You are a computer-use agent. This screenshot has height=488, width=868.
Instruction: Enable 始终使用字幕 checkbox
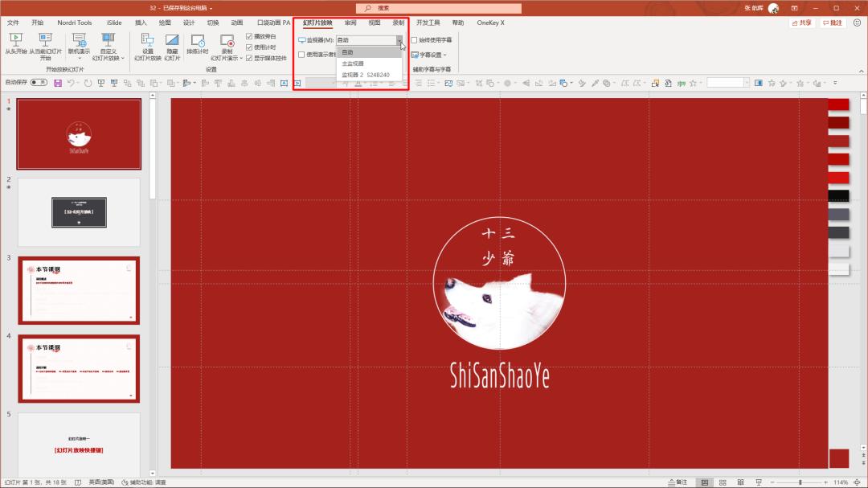tap(414, 39)
